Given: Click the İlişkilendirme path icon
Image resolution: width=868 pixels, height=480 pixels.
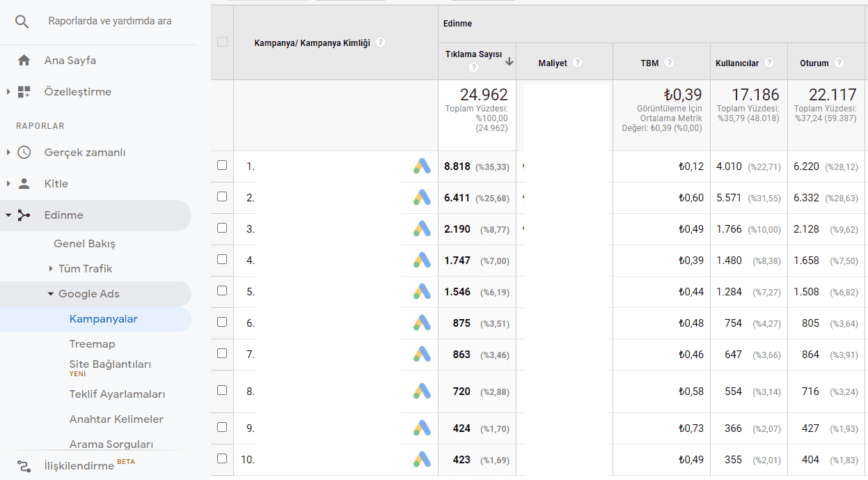Looking at the screenshot, I should point(24,466).
